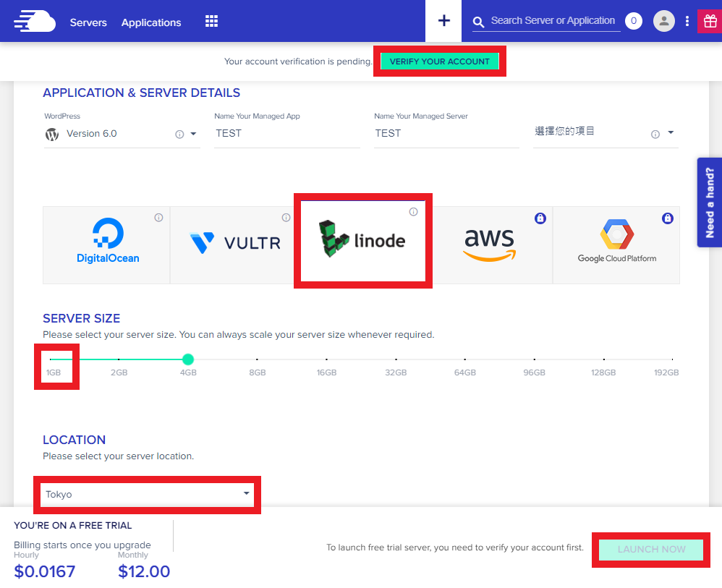Click the gift box icon
This screenshot has width=722, height=588.
click(710, 21)
